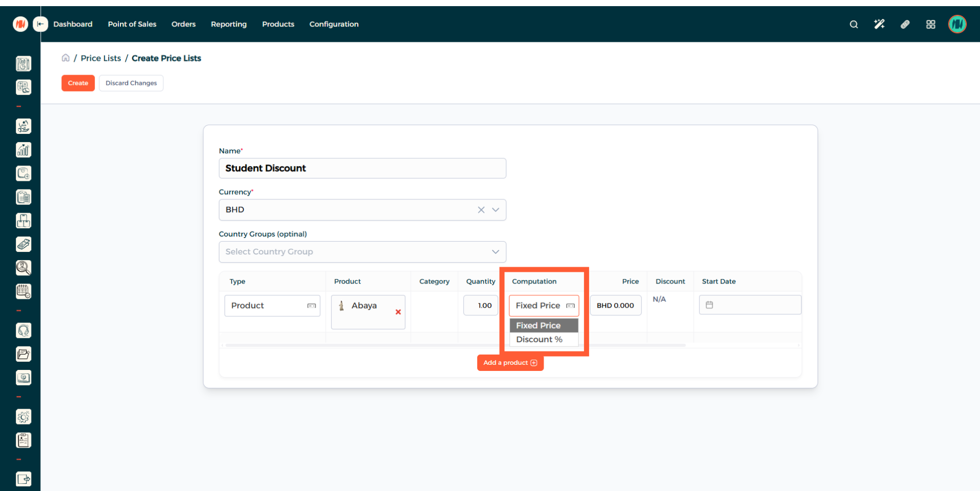Clear the BHD currency selection
980x491 pixels.
[481, 210]
